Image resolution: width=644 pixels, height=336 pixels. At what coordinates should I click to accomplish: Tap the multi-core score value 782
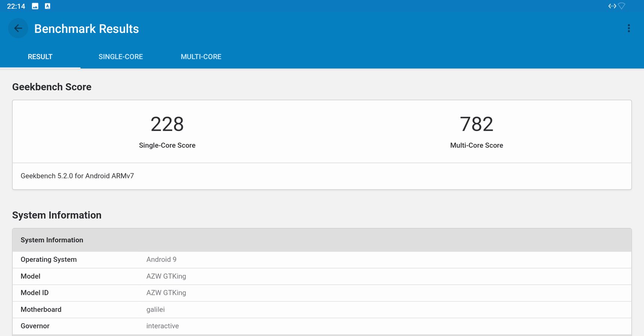pyautogui.click(x=477, y=124)
